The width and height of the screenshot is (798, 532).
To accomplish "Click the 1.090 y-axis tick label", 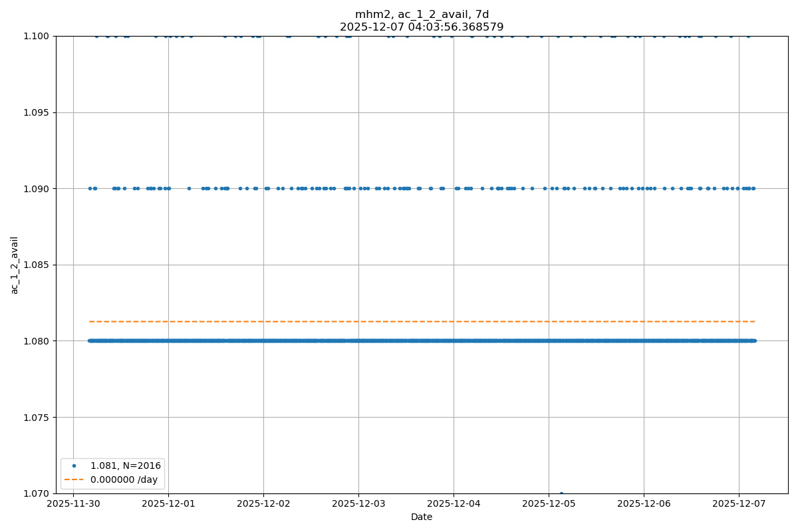I will 37,189.
